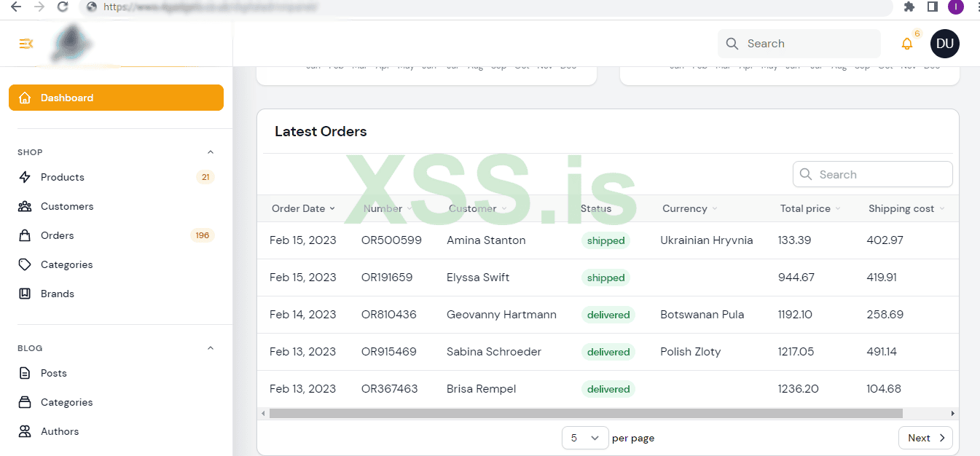Viewport: 980px width, 456px height.
Task: Open the per page dropdown
Action: [x=584, y=438]
